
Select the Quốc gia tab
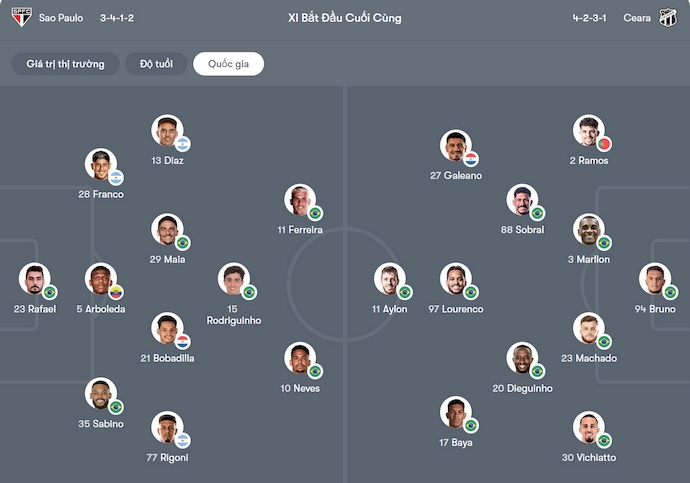(x=228, y=64)
